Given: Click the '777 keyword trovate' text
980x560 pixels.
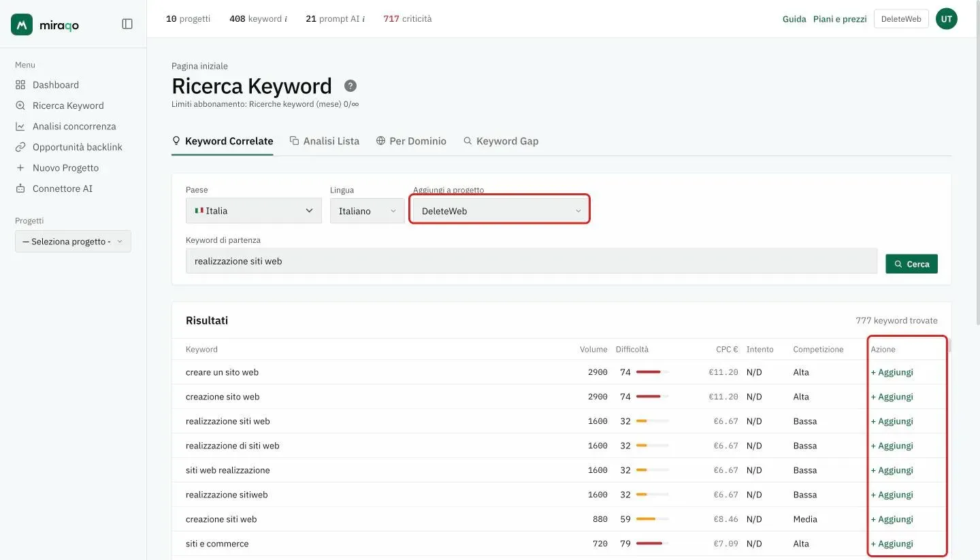Looking at the screenshot, I should [897, 320].
